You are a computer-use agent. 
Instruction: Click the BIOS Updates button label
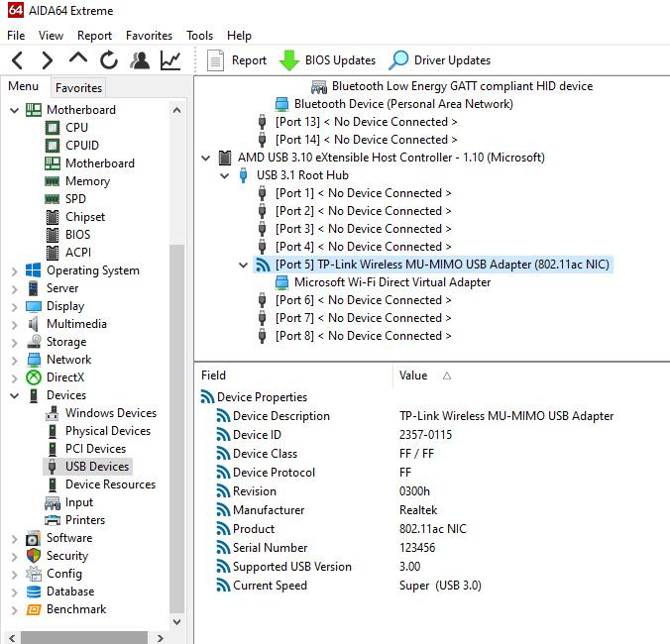click(x=340, y=60)
